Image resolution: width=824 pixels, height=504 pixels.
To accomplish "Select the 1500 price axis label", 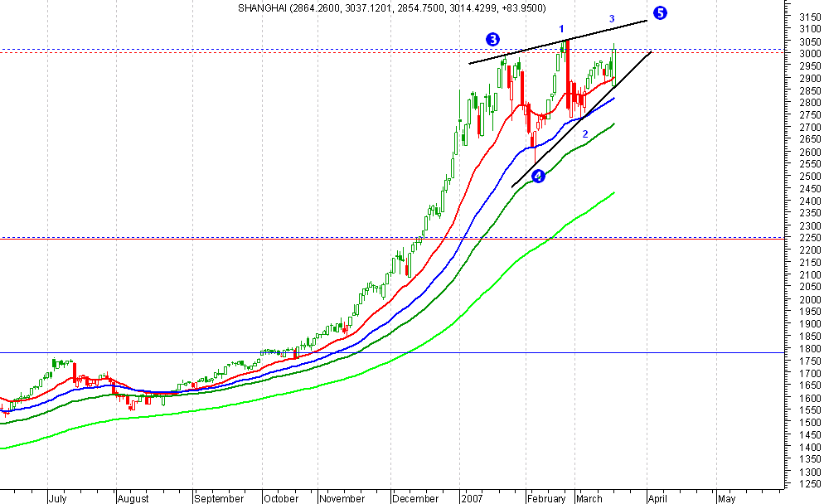I will click(810, 423).
